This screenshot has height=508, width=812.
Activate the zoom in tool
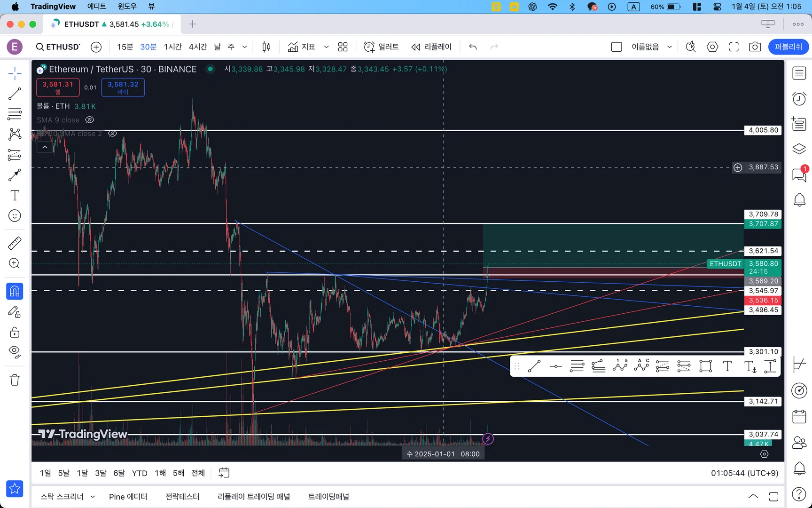[x=15, y=263]
